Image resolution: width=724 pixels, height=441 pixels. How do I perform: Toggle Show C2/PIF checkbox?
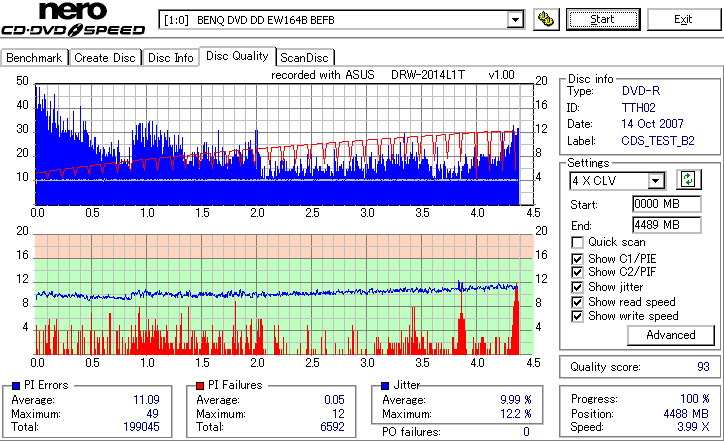point(577,272)
